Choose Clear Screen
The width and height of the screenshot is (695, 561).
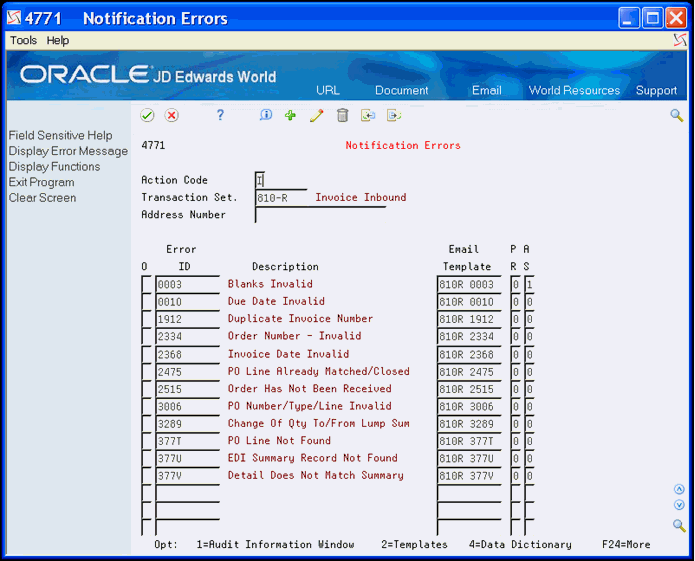click(42, 198)
